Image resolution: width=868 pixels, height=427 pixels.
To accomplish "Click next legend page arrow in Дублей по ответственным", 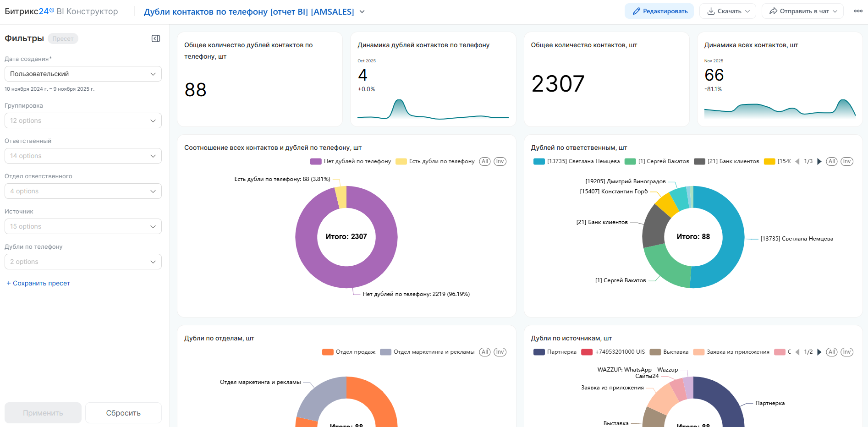I will [x=819, y=161].
